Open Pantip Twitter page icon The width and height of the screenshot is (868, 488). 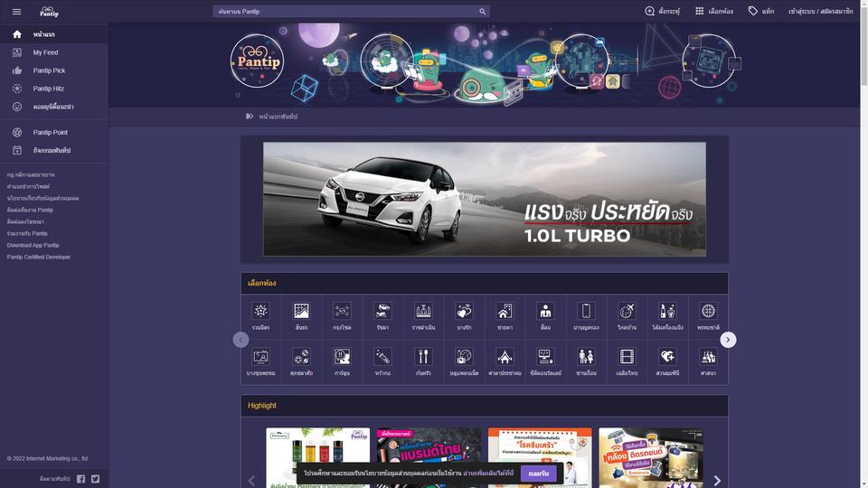tap(95, 479)
